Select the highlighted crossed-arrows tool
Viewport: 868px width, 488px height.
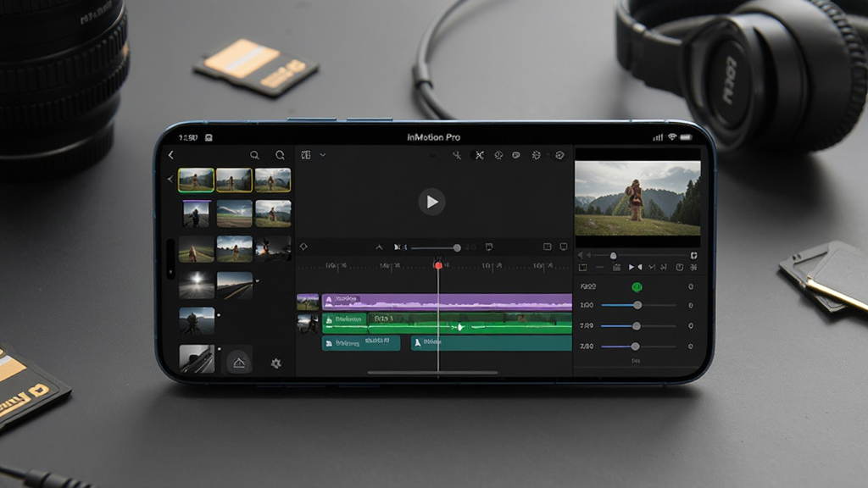pos(480,156)
